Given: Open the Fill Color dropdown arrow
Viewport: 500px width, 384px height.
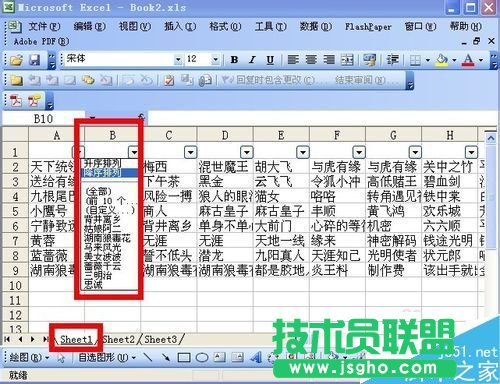Looking at the screenshot, I should pyautogui.click(x=454, y=60).
